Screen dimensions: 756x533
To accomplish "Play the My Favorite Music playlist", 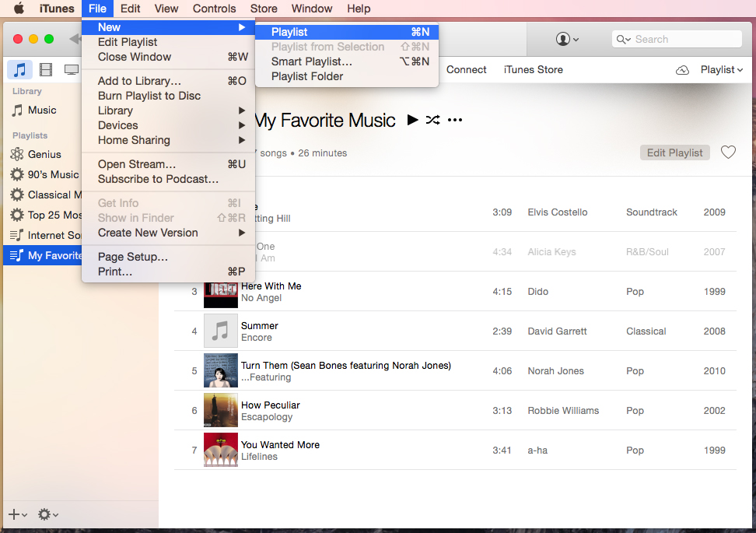I will tap(412, 120).
